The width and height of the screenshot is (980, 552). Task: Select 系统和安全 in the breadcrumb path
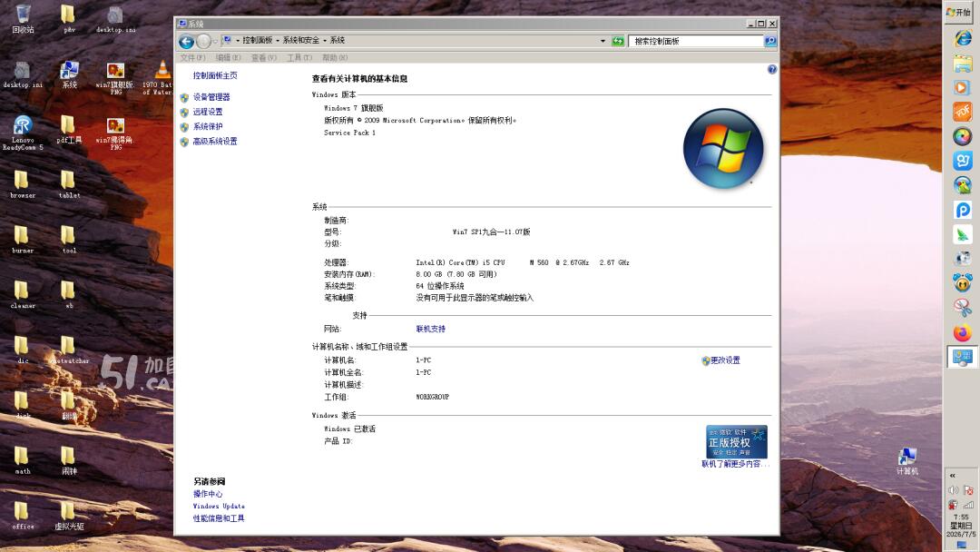coord(300,40)
